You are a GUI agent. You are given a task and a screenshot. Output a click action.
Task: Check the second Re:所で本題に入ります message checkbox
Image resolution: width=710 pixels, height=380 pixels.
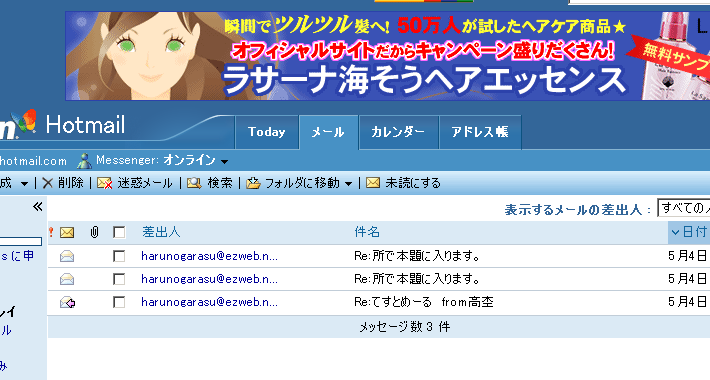point(119,279)
